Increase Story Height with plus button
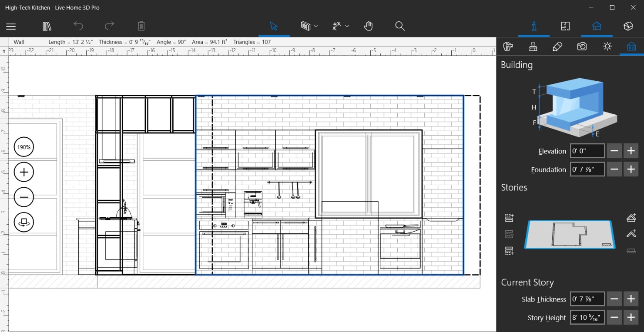644x332 pixels. coord(631,317)
